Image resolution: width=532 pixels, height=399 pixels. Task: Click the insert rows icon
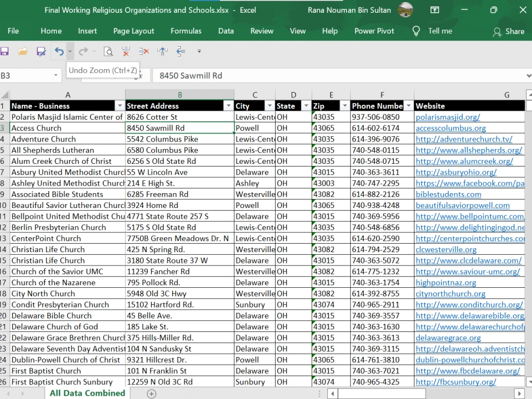(x=180, y=51)
